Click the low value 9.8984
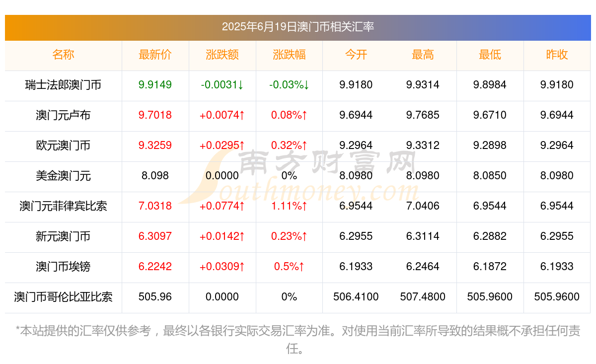Image resolution: width=596 pixels, height=364 pixels. tap(490, 85)
